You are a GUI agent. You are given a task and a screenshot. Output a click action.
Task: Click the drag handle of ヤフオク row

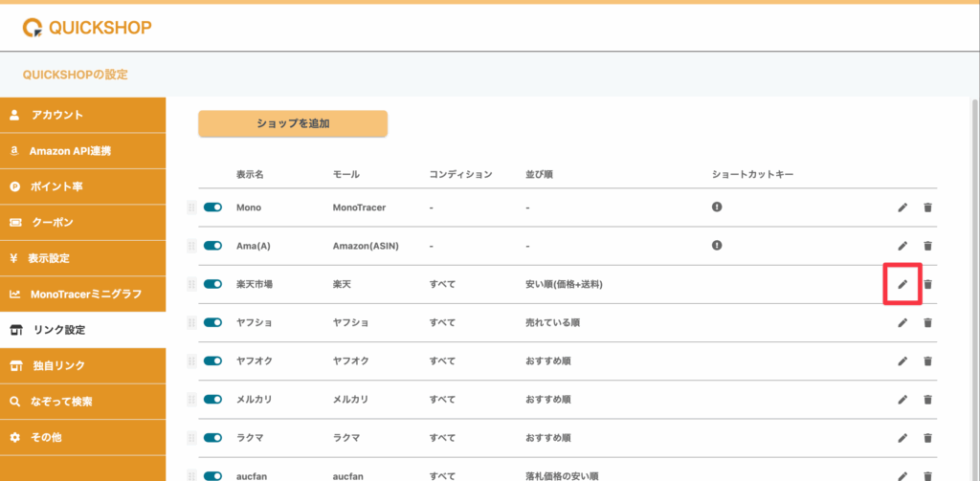pyautogui.click(x=191, y=361)
